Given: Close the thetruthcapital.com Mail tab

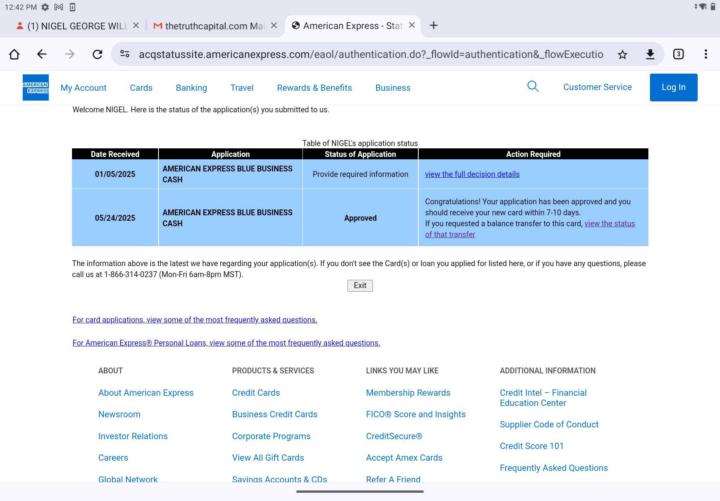Looking at the screenshot, I should [274, 25].
